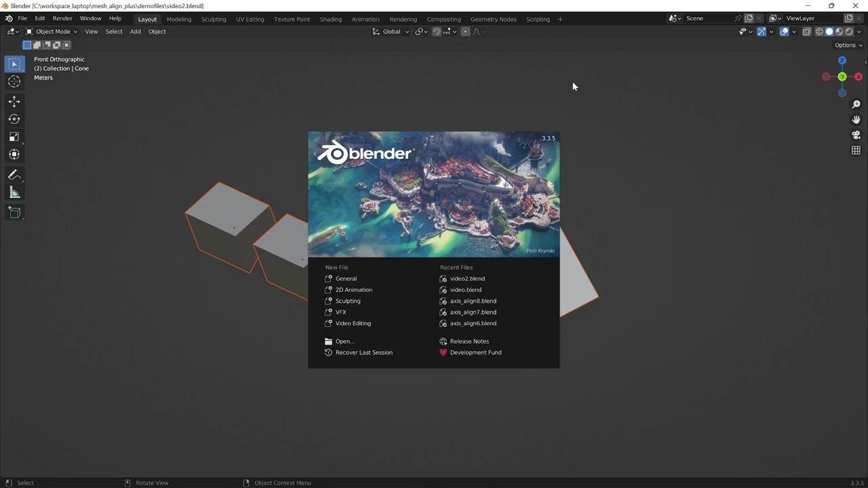Screen dimensions: 868x488
Task: Toggle proportional editing
Action: pos(465,32)
